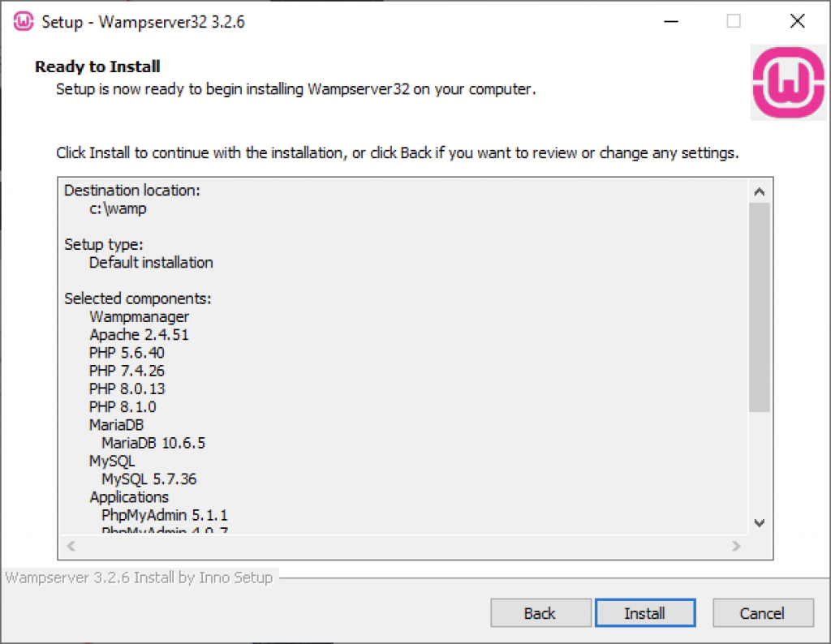
Task: Click the Install button
Action: tap(645, 613)
